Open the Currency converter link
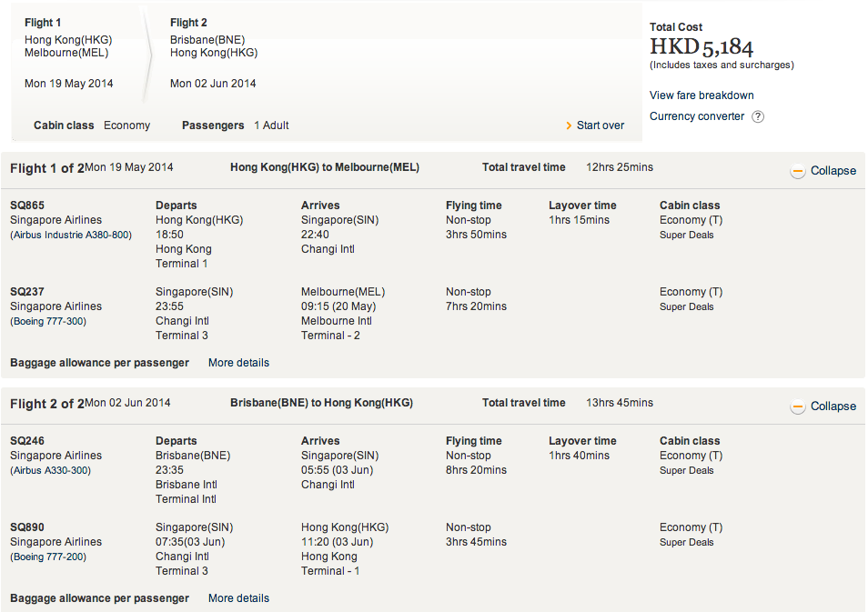 pos(697,116)
